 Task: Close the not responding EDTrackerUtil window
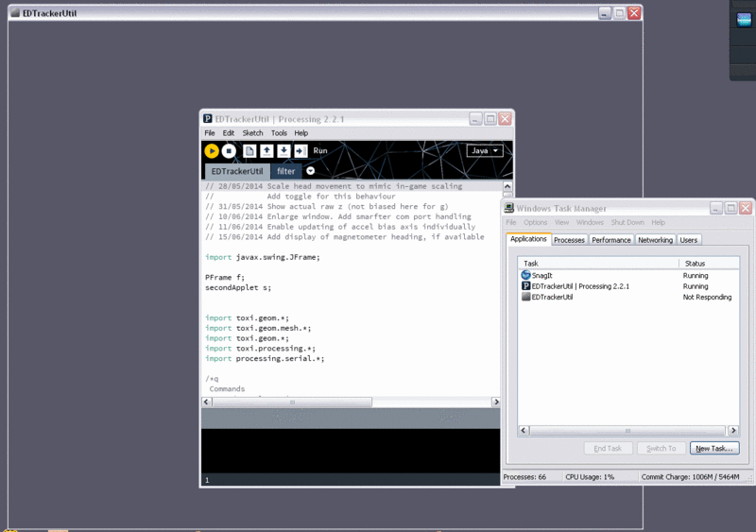(634, 13)
